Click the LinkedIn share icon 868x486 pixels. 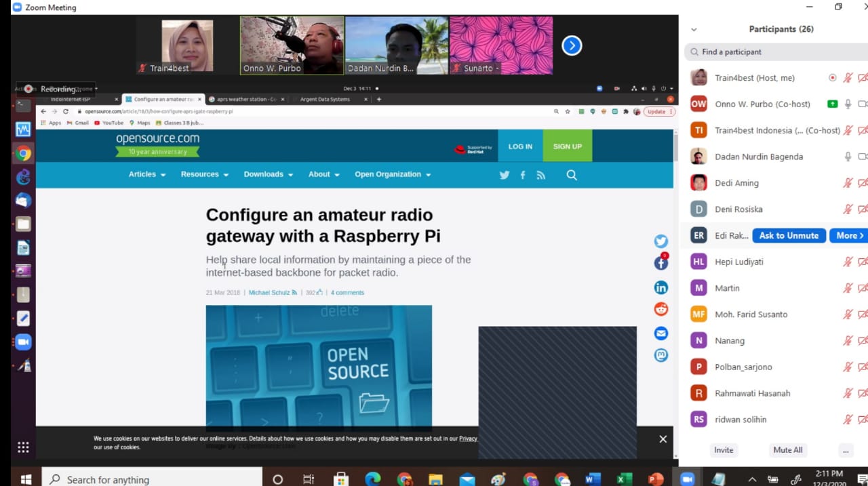point(661,287)
